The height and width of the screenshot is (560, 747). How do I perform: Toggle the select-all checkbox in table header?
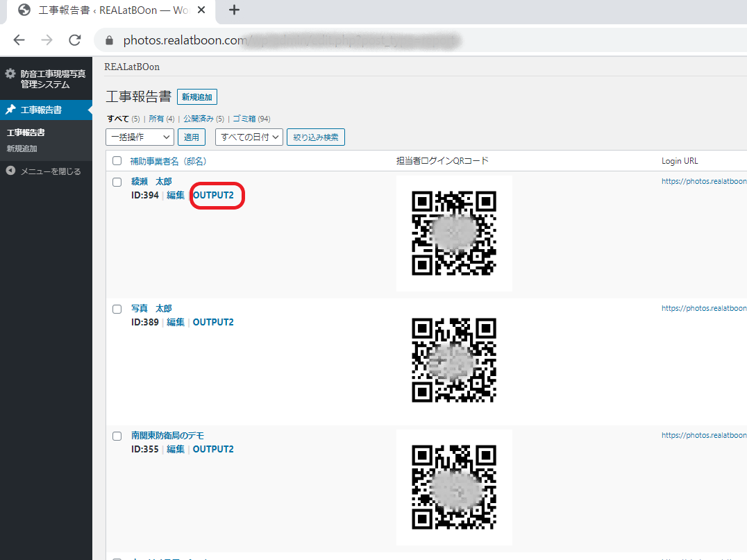tap(117, 161)
